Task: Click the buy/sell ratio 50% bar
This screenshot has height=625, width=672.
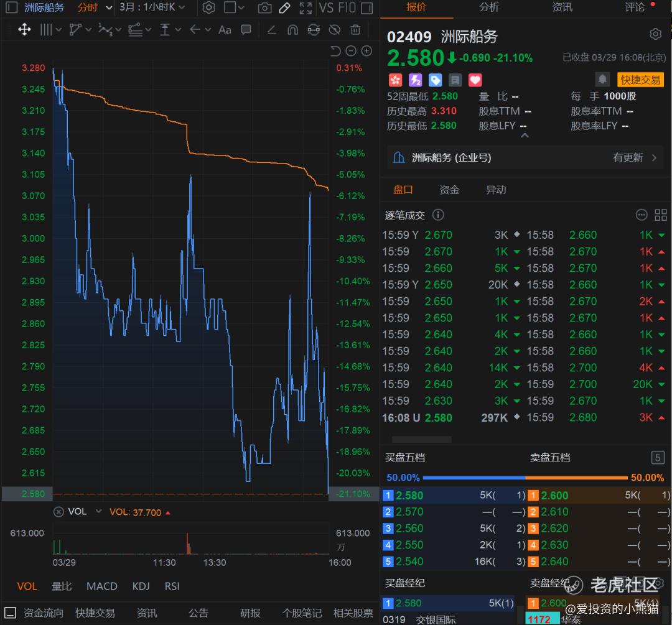Action: coord(525,478)
